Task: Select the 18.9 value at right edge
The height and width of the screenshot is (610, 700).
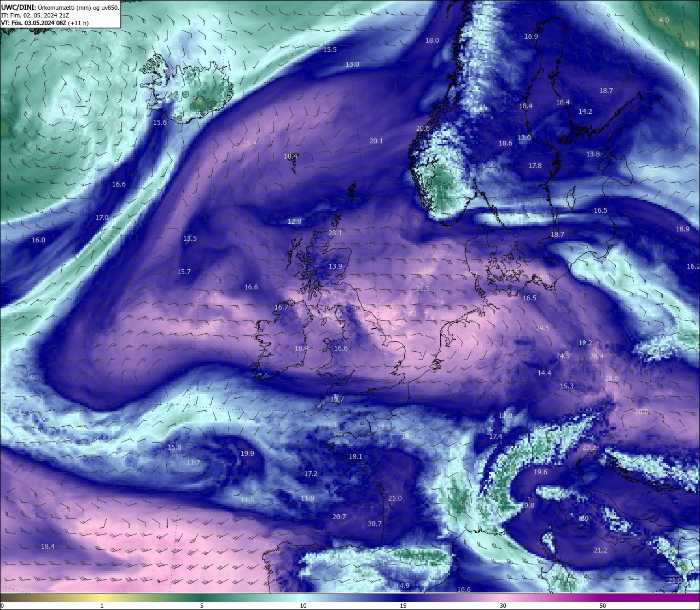Action: 682,229
